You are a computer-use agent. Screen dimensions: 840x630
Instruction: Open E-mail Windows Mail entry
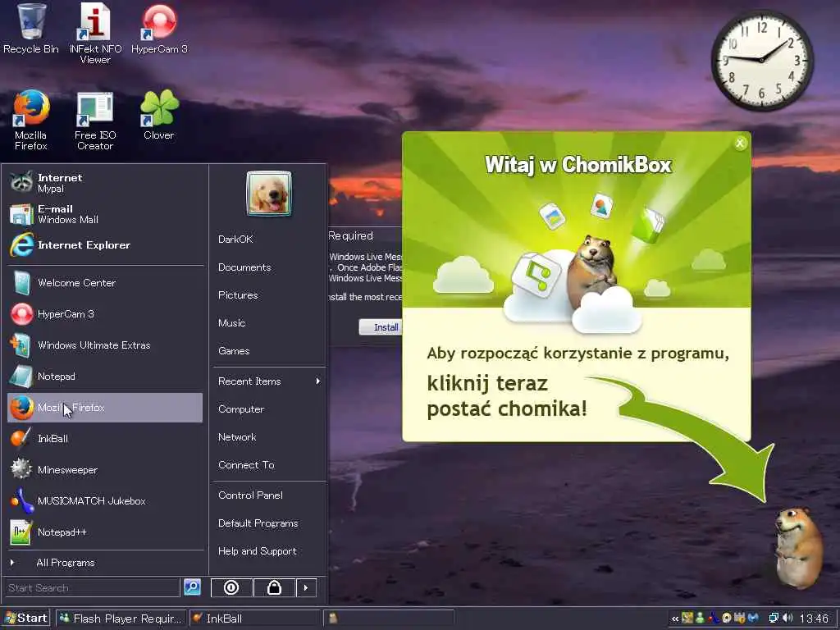tap(105, 214)
